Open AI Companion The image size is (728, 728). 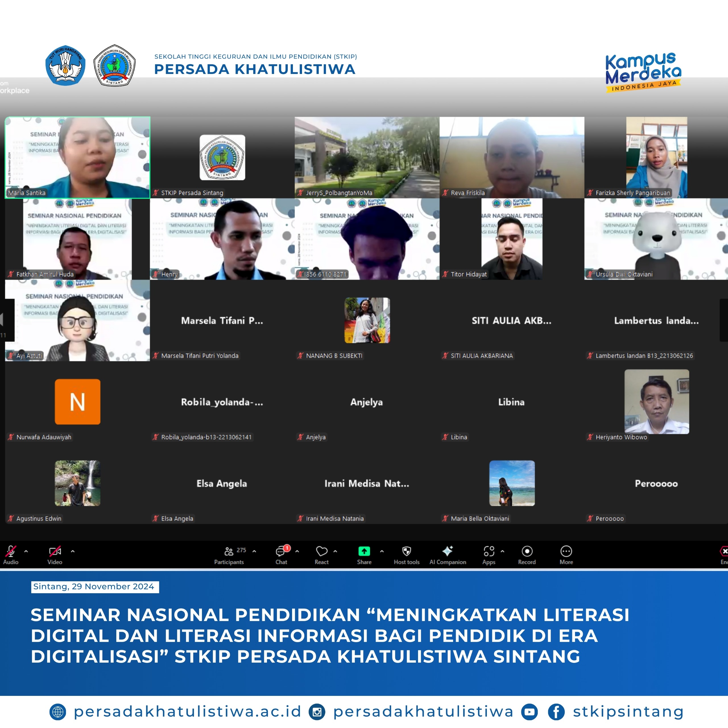click(x=448, y=555)
